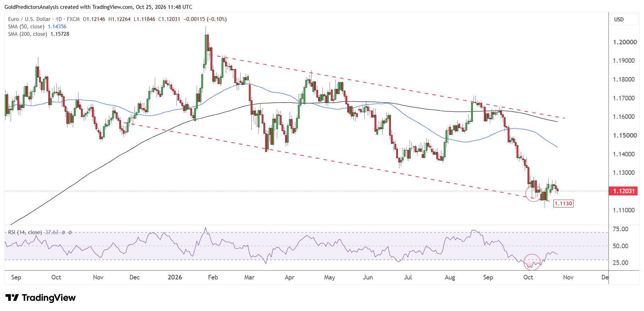The image size is (644, 311).
Task: Click the current price label 1.12031
Action: [624, 191]
